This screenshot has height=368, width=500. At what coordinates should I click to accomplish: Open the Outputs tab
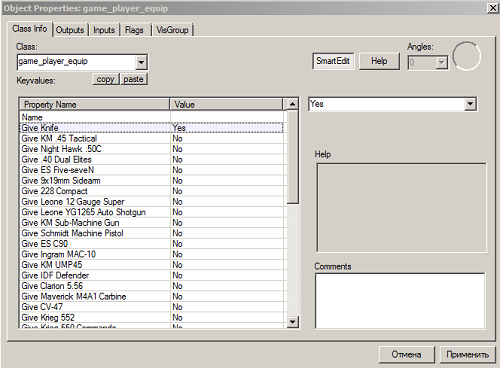(x=70, y=30)
